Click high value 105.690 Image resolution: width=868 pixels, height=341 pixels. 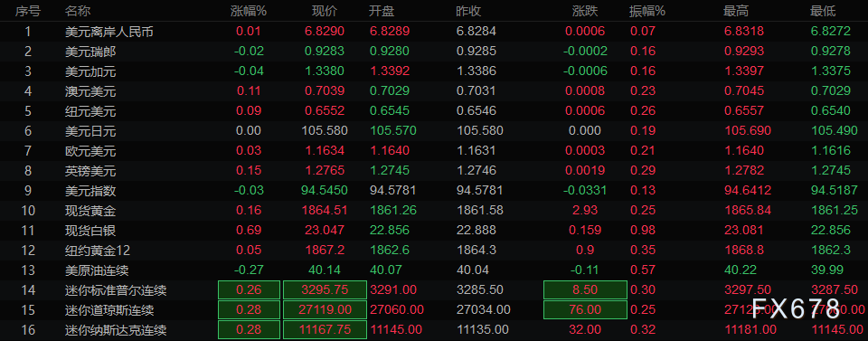tap(748, 131)
